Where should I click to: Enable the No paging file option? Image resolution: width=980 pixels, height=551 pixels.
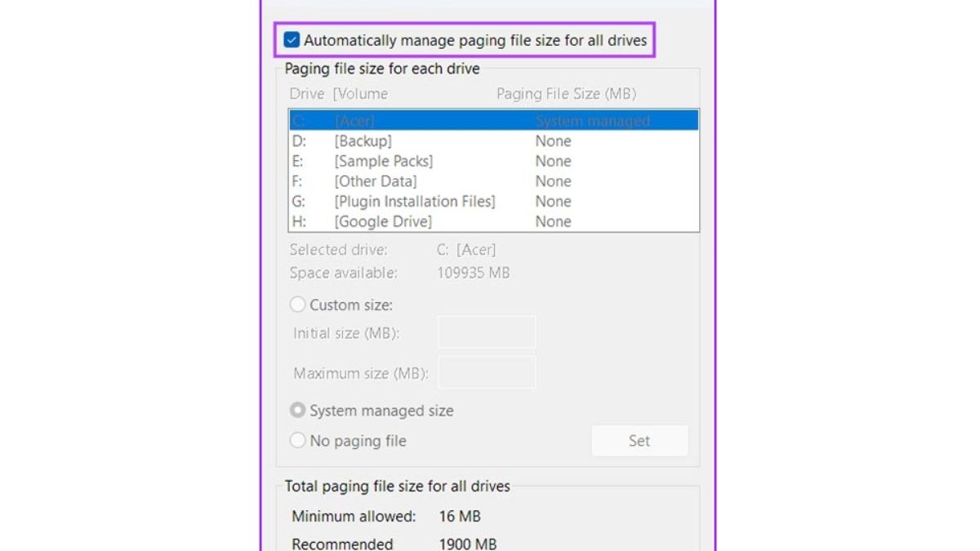298,441
